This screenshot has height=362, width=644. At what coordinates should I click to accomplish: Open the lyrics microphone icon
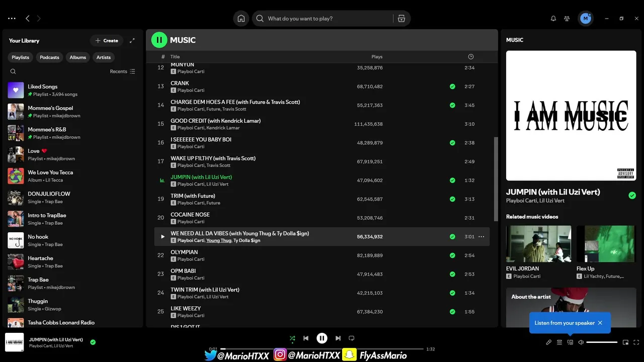coord(549,342)
